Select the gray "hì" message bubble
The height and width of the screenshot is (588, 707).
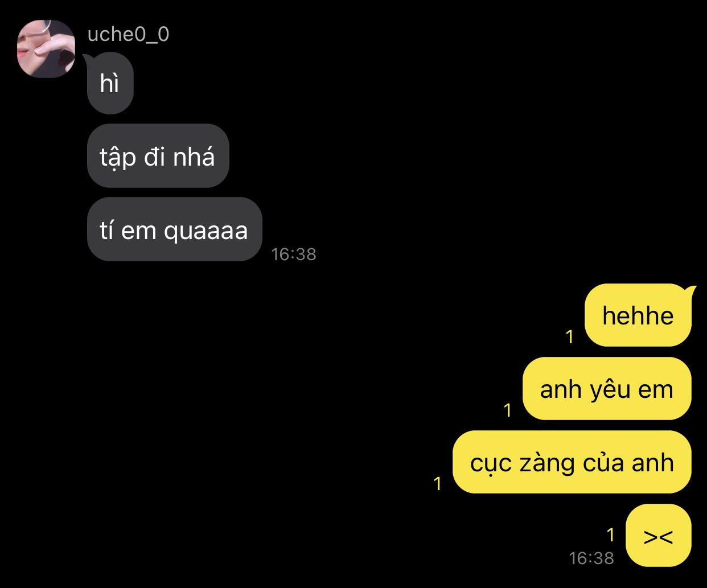pos(110,83)
